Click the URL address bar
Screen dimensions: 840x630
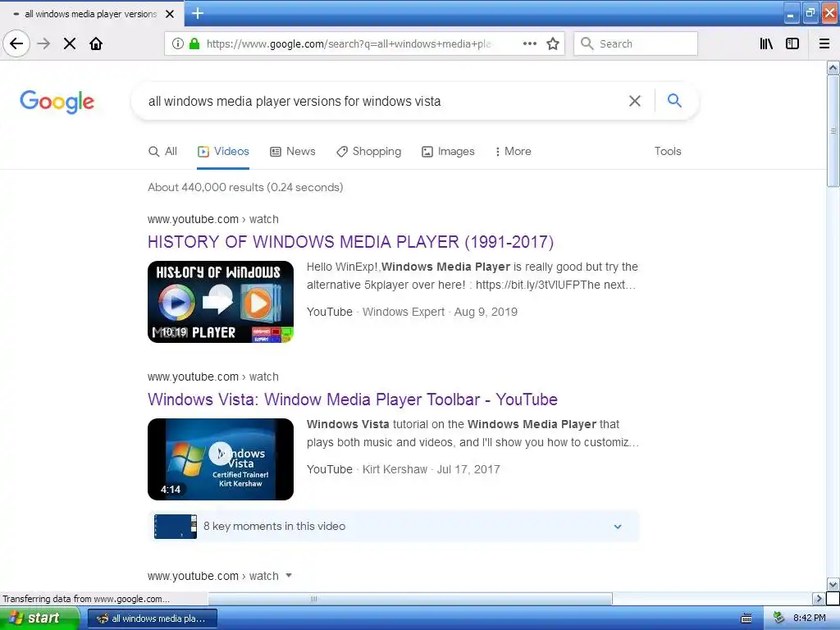click(348, 43)
